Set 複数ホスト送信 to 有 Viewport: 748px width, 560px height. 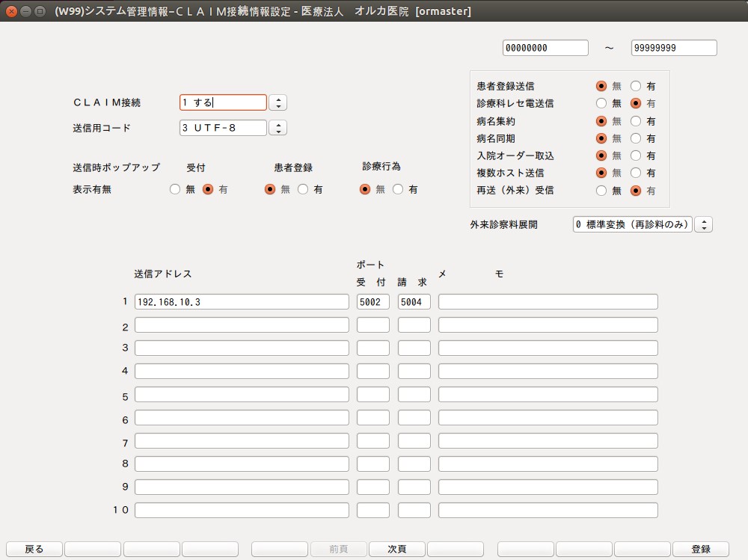(x=635, y=173)
